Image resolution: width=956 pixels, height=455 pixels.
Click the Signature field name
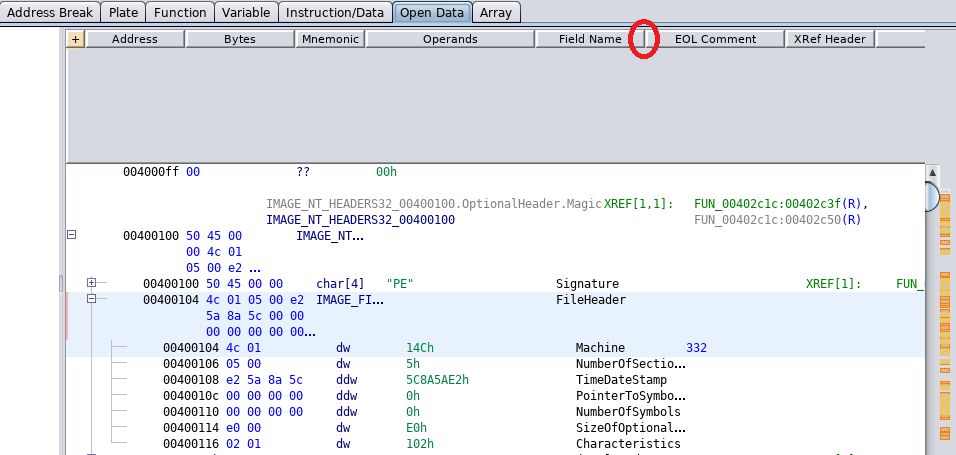click(587, 284)
